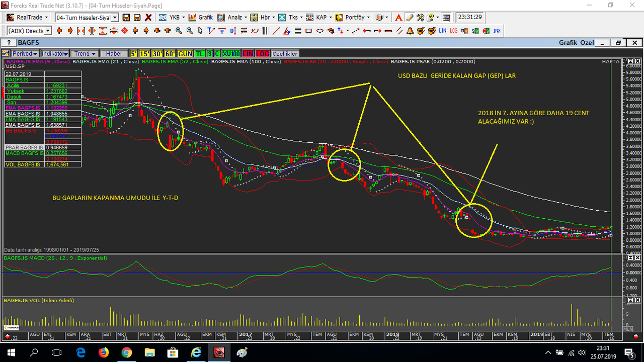The width and height of the screenshot is (644, 362).
Task: Toggle the TL currency button
Action: pyautogui.click(x=200, y=53)
